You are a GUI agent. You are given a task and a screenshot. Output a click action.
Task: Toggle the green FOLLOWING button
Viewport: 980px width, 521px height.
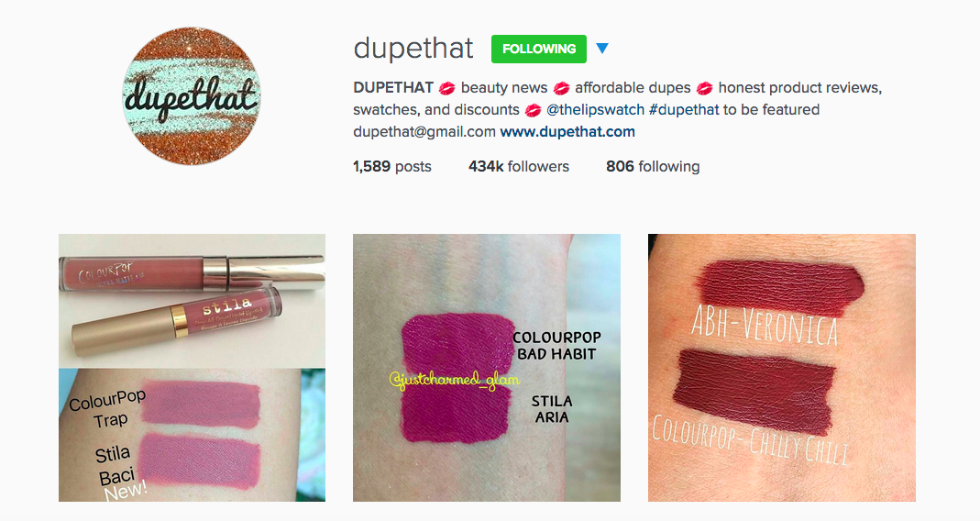[x=539, y=49]
